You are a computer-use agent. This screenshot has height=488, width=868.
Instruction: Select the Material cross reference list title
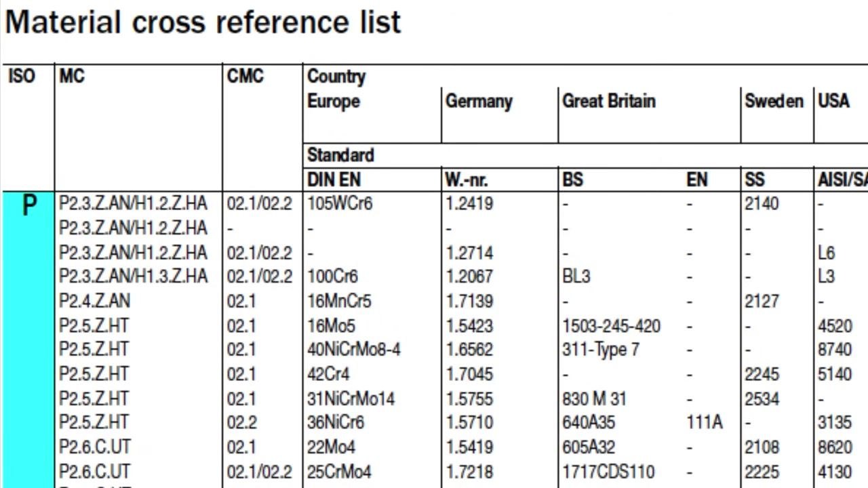(x=203, y=22)
